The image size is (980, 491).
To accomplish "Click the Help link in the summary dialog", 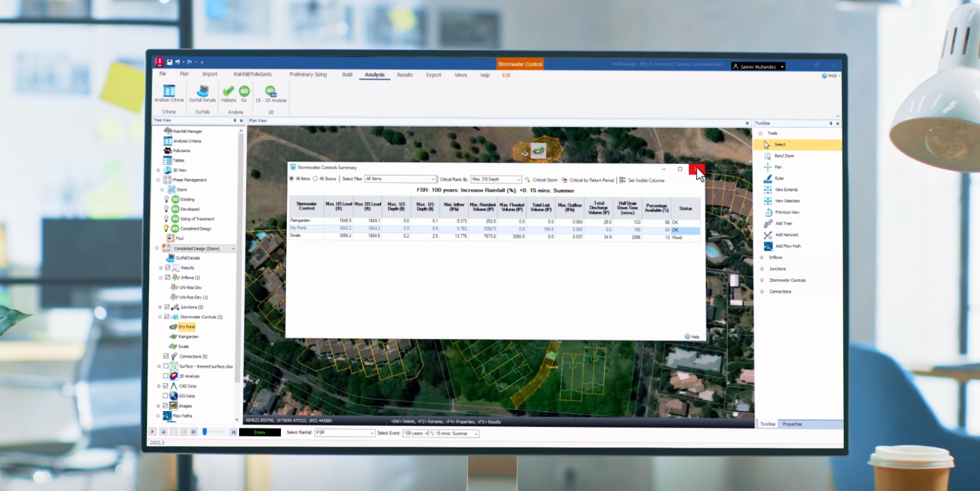I will point(693,336).
